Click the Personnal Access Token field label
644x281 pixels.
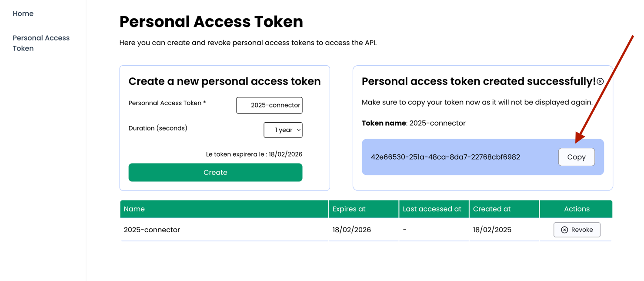[167, 103]
